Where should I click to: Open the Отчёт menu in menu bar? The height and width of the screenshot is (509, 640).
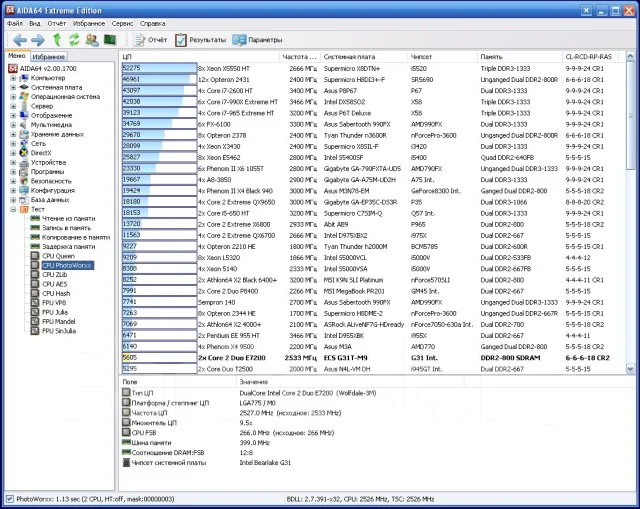[x=57, y=24]
